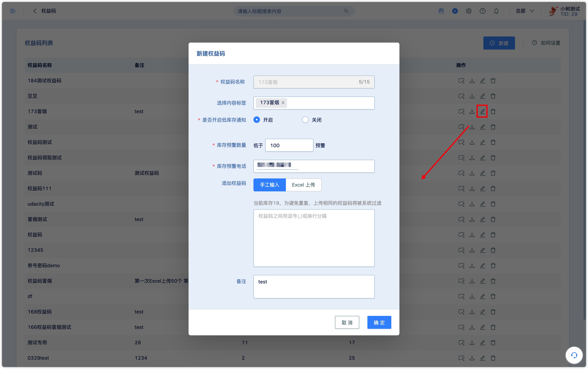This screenshot has width=588, height=369.
Task: Click the 确定 confirm button
Action: [x=379, y=322]
